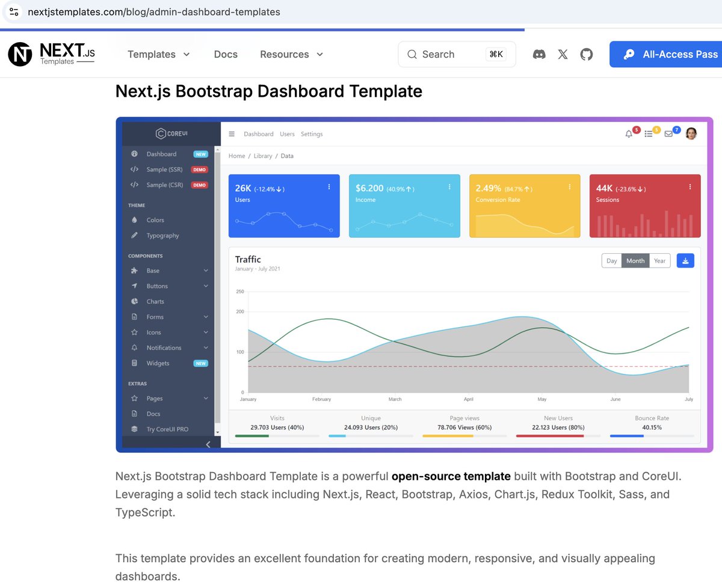Image resolution: width=722 pixels, height=588 pixels.
Task: Click the Library breadcrumb link
Action: (x=263, y=156)
